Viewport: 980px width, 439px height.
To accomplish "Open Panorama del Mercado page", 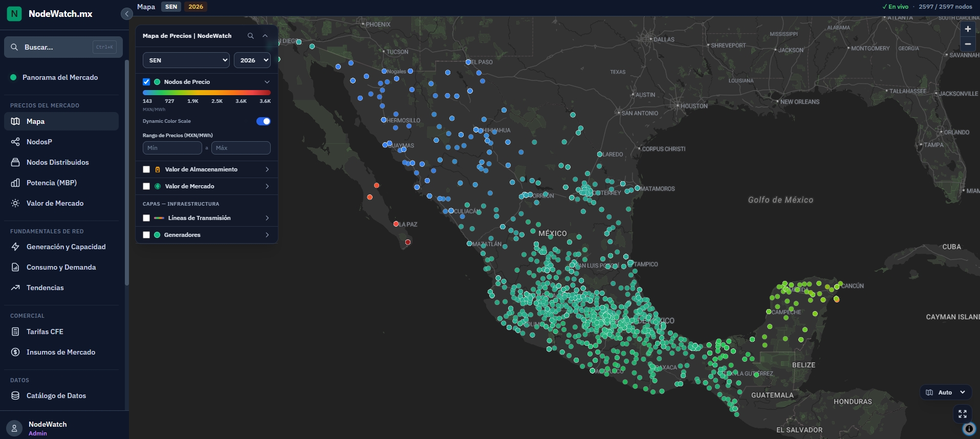I will point(61,77).
